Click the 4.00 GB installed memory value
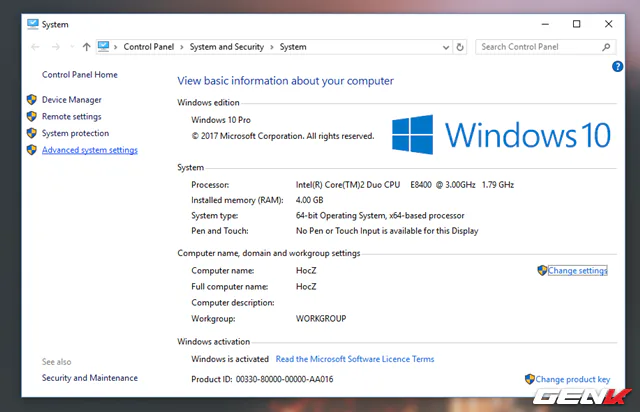The height and width of the screenshot is (412, 640). [309, 200]
